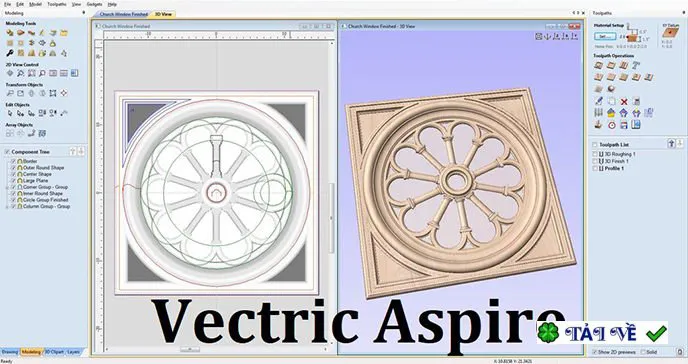Click the calculator Recalculate Toolpaths icon
The image size is (688, 364).
(x=636, y=101)
